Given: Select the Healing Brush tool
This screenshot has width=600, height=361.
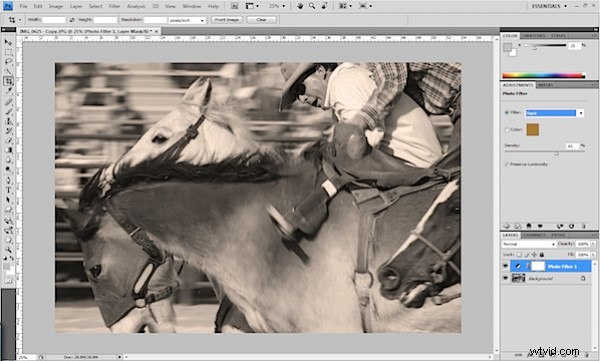Looking at the screenshot, I should click(8, 101).
